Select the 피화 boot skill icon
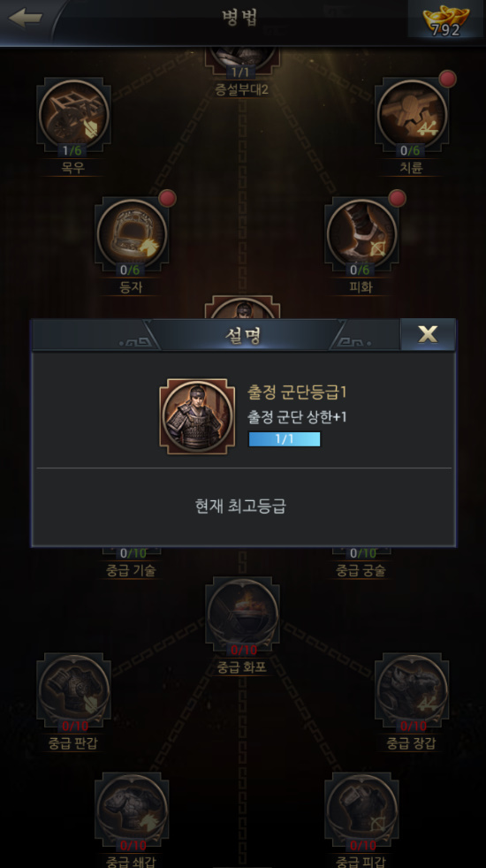This screenshot has height=868, width=486. (361, 234)
